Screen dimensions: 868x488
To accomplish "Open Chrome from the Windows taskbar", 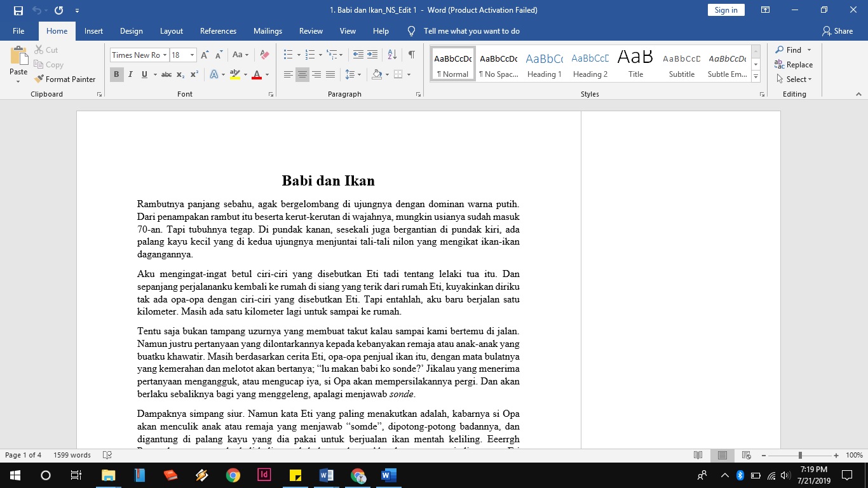I will [233, 475].
